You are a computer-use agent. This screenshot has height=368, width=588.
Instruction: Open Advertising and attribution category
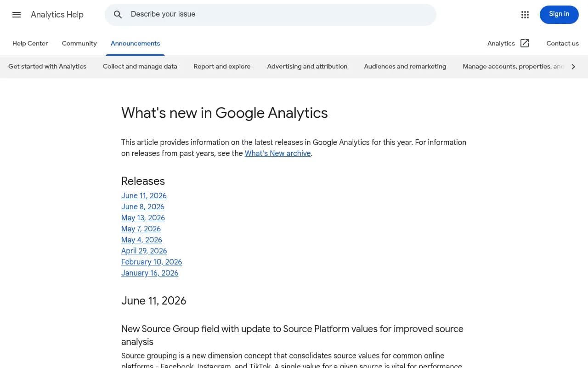(307, 67)
